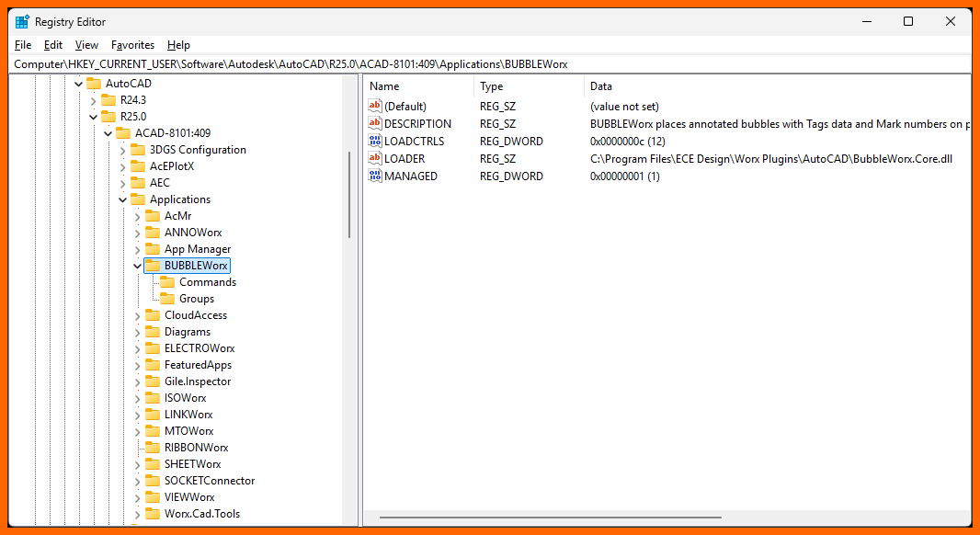Collapse the ACAD-8101:409 key
The image size is (980, 535).
click(108, 133)
